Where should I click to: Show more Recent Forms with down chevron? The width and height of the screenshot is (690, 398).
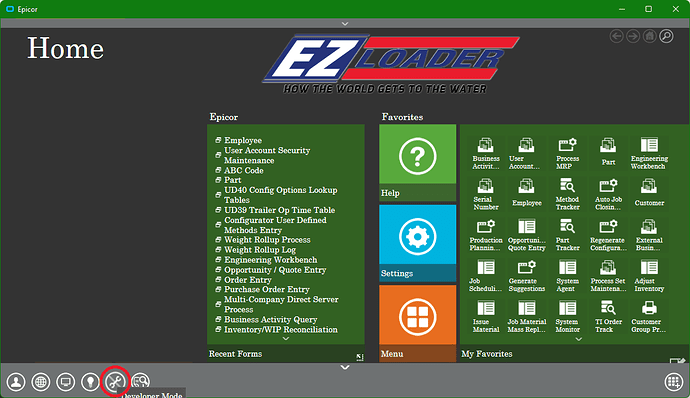click(286, 339)
